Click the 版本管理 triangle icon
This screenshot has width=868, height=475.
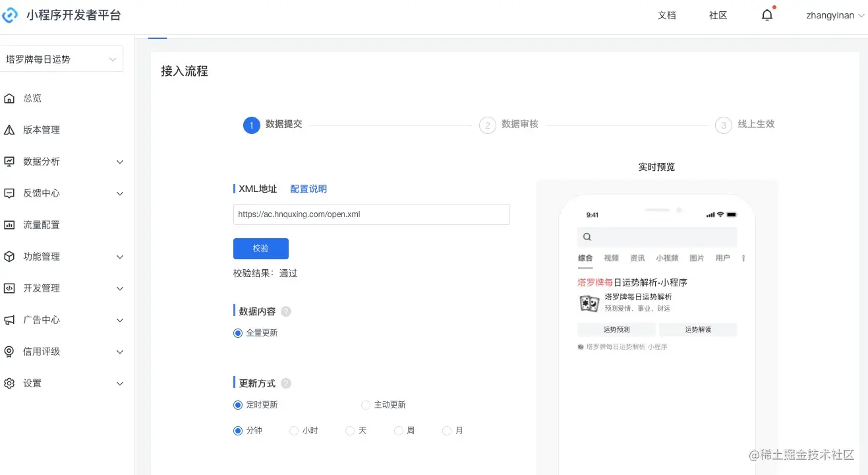9,130
